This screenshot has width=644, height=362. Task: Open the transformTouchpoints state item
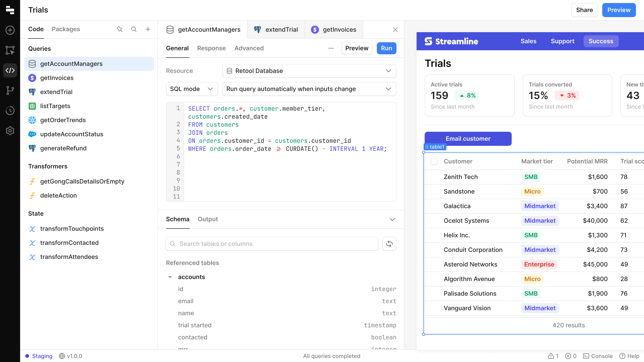[x=89, y=229]
